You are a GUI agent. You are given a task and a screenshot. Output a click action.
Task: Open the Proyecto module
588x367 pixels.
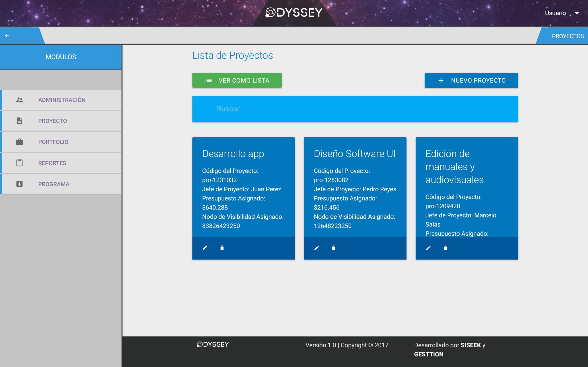(x=52, y=121)
